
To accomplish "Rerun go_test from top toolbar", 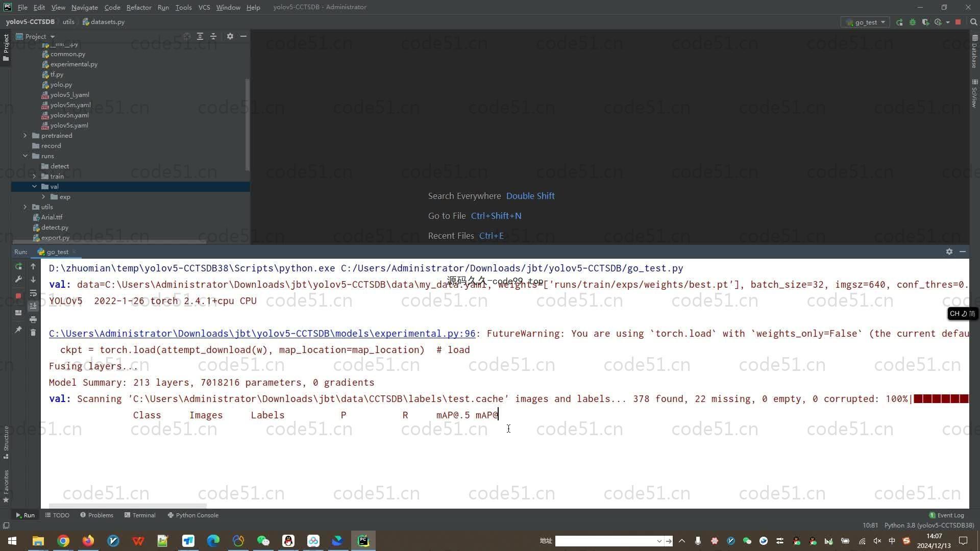I will pyautogui.click(x=899, y=22).
